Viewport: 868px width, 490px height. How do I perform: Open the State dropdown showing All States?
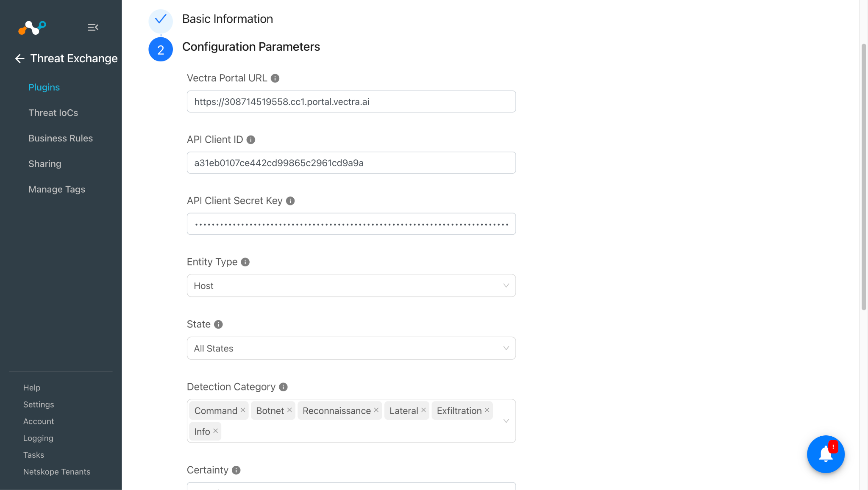[x=351, y=348]
